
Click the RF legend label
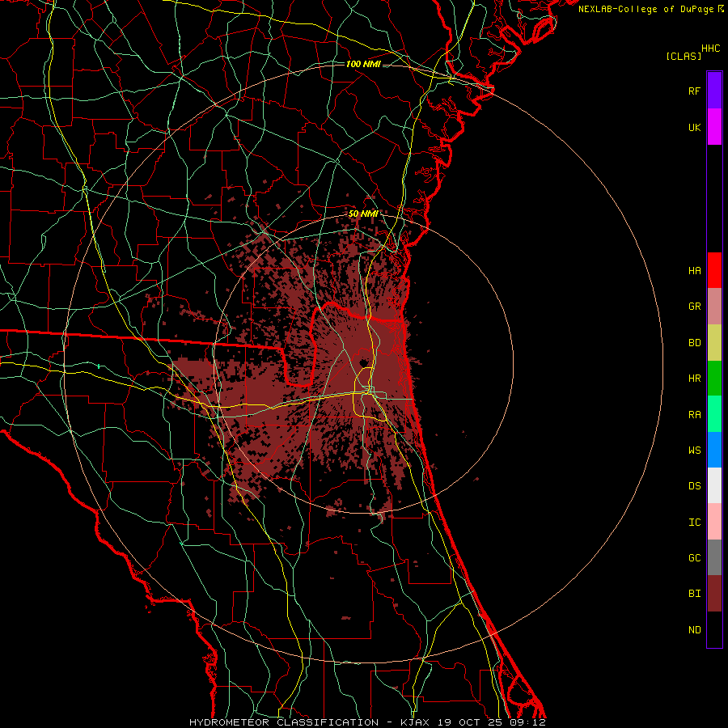tap(694, 91)
